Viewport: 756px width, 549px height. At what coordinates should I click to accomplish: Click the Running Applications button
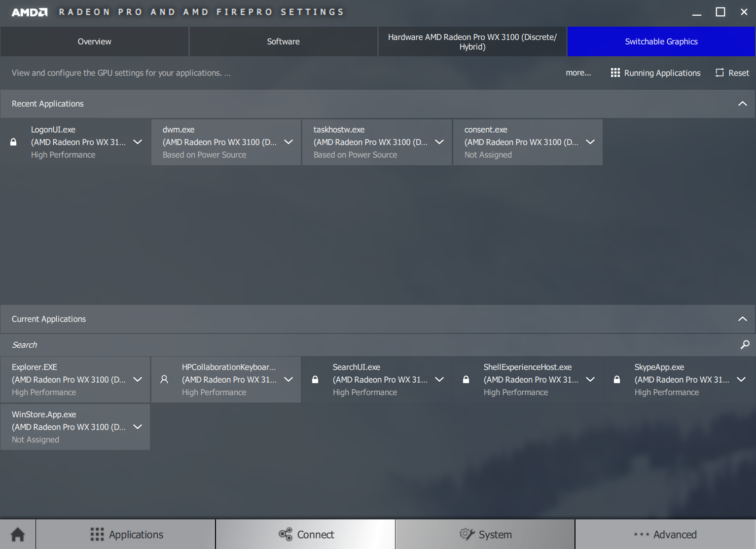tap(655, 73)
